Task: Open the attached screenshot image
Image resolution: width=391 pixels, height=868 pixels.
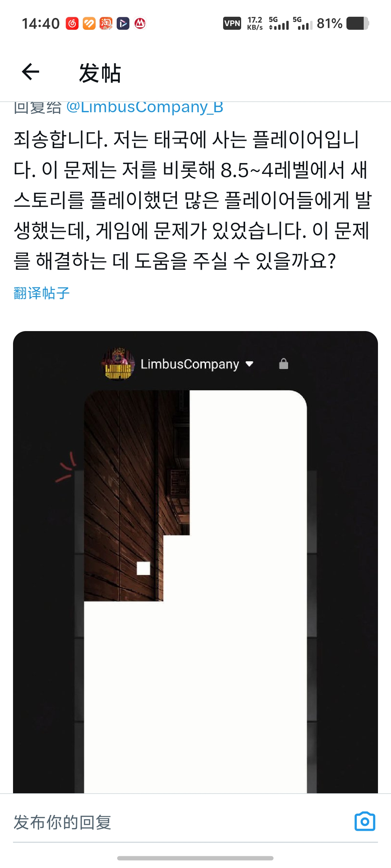Action: [x=195, y=562]
